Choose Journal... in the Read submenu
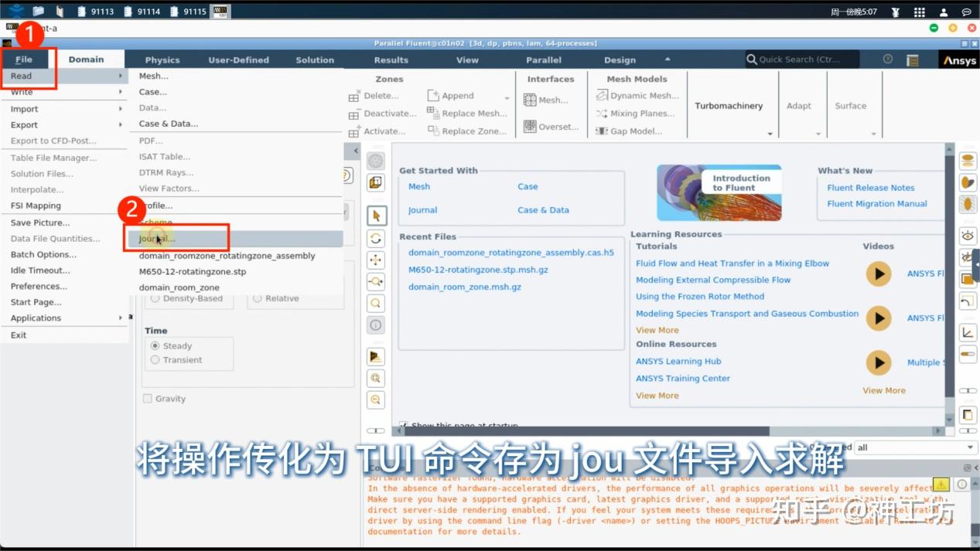 click(x=235, y=239)
